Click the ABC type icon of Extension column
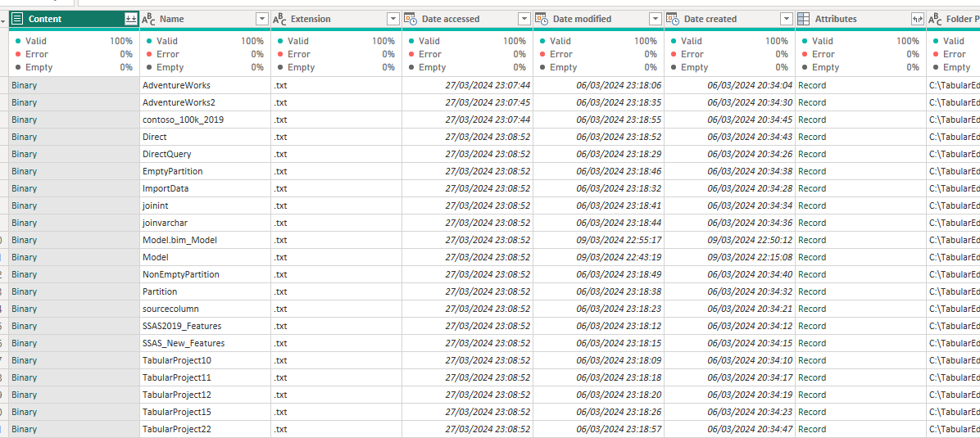 coord(280,20)
